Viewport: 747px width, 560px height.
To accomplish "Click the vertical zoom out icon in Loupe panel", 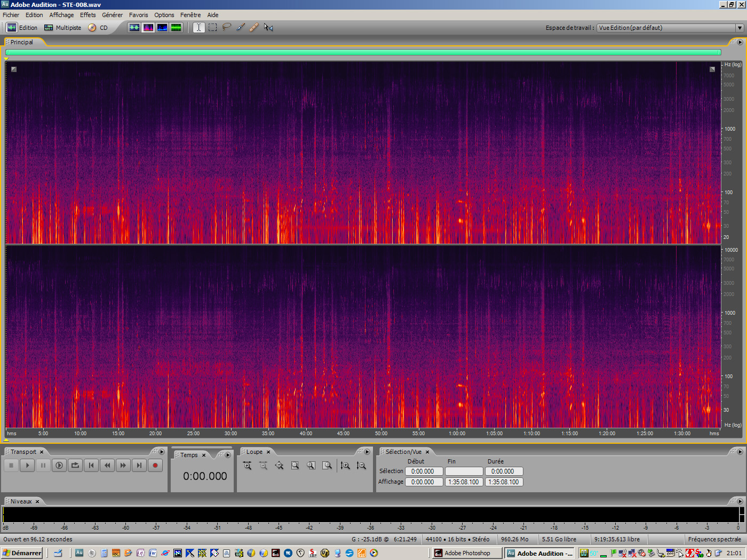I will (361, 465).
